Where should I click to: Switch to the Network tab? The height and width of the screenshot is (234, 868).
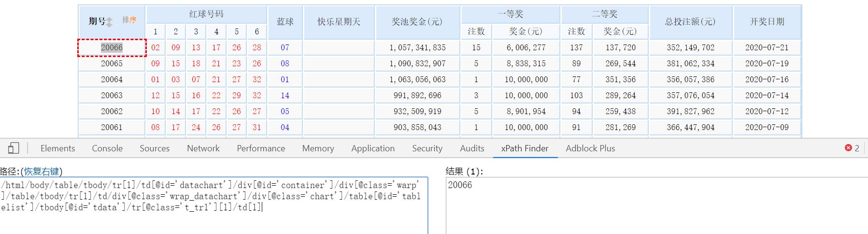203,148
